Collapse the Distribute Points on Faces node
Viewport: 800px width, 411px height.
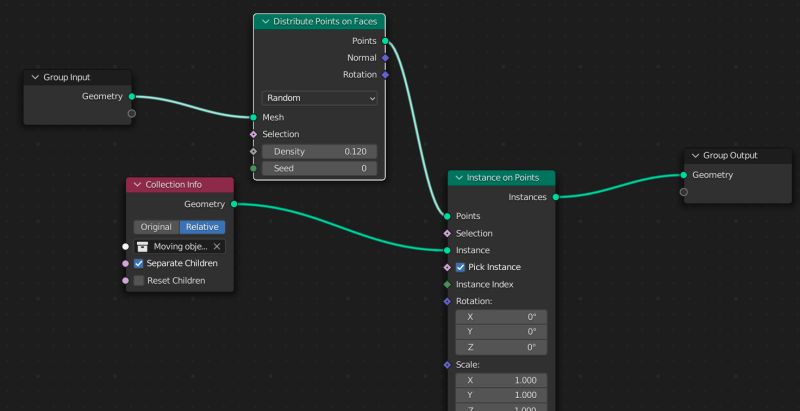click(265, 21)
